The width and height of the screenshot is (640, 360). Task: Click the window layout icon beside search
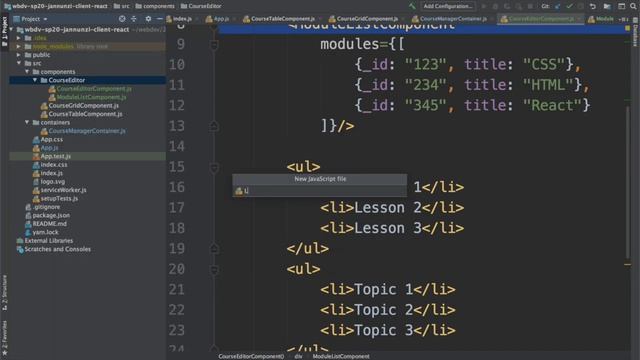pos(621,6)
